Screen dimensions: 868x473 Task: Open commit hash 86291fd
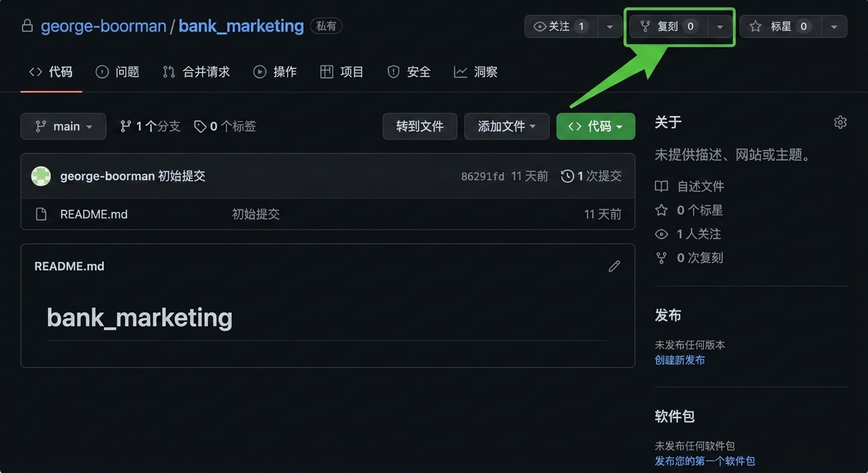[x=483, y=177]
